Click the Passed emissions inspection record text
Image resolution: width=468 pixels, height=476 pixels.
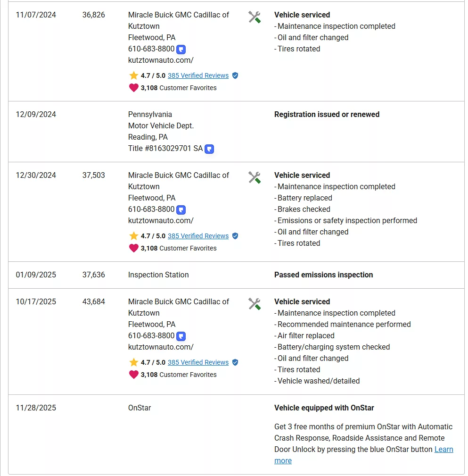323,275
